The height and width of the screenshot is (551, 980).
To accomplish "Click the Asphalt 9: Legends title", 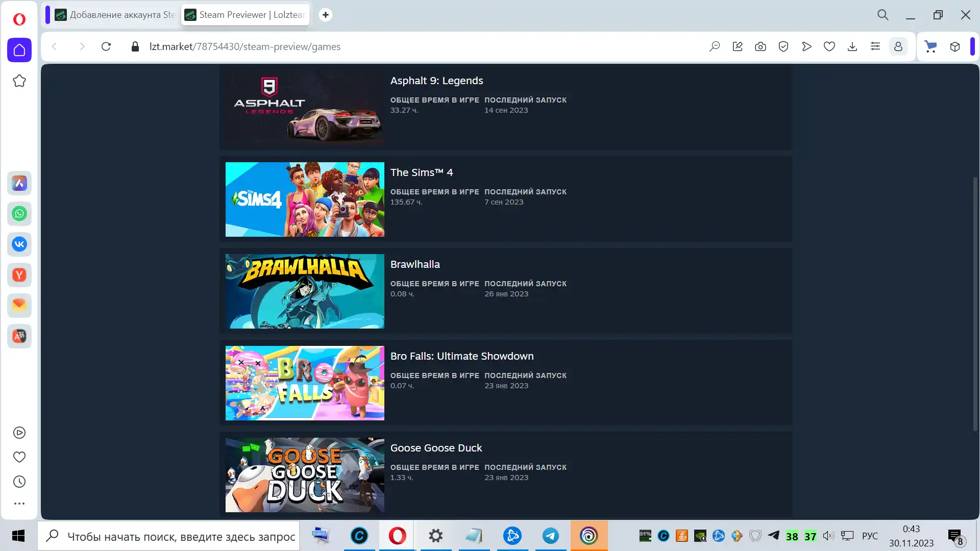I will point(436,81).
